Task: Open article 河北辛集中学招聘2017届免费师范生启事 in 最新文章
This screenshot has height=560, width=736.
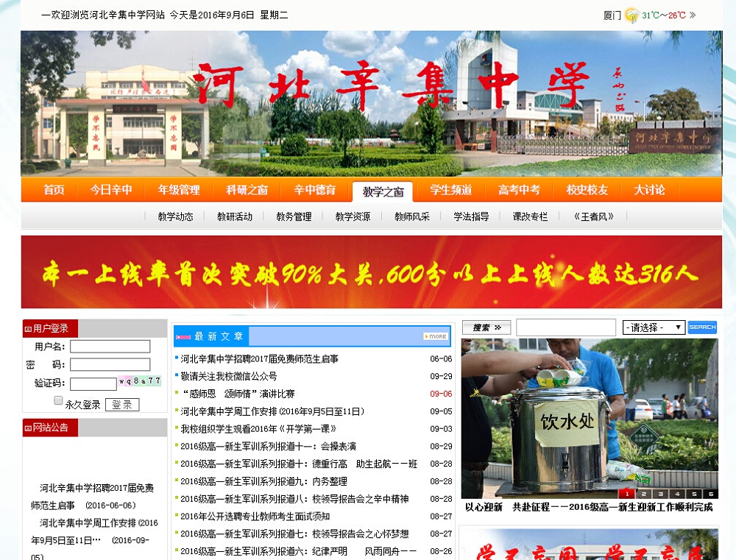Action: (x=259, y=359)
